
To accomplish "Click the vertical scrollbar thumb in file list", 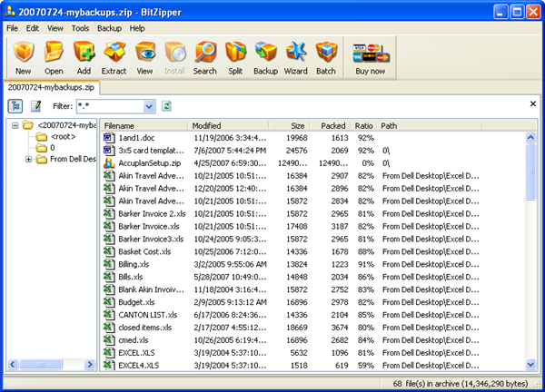I will [530, 171].
